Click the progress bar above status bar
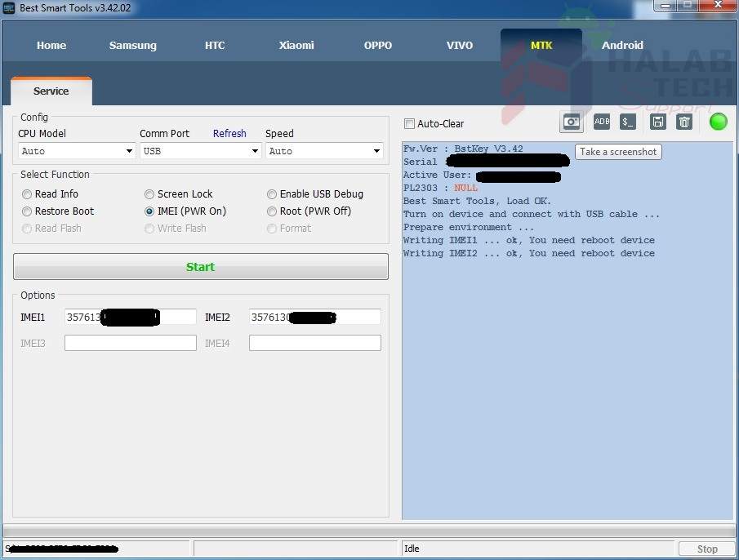The width and height of the screenshot is (739, 560). tap(368, 531)
